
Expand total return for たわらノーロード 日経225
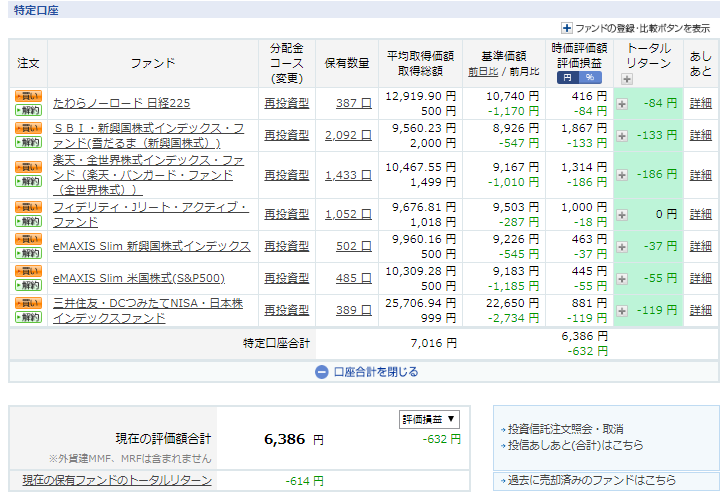[622, 103]
